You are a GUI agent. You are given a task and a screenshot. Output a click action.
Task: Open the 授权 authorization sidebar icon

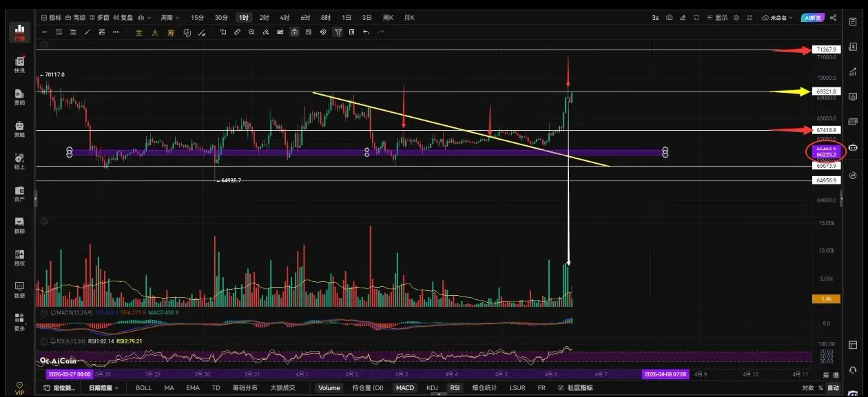click(19, 258)
